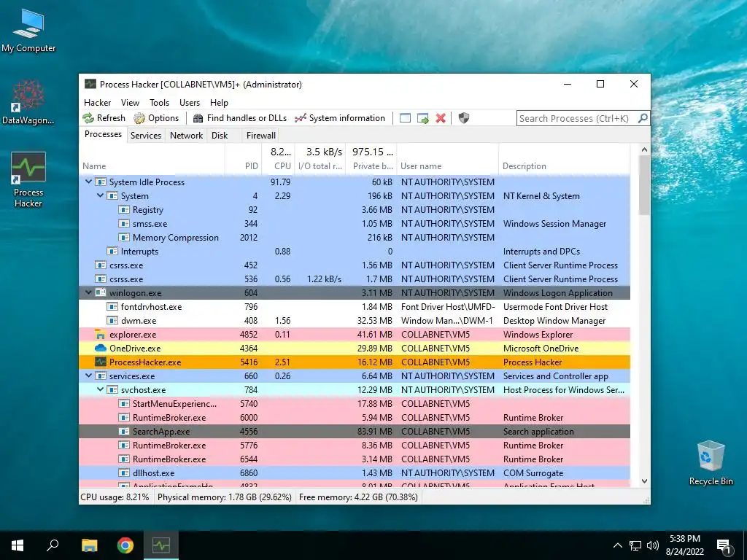Viewport: 747px width, 560px height.
Task: Select the SearchApp.exe row
Action: (355, 432)
